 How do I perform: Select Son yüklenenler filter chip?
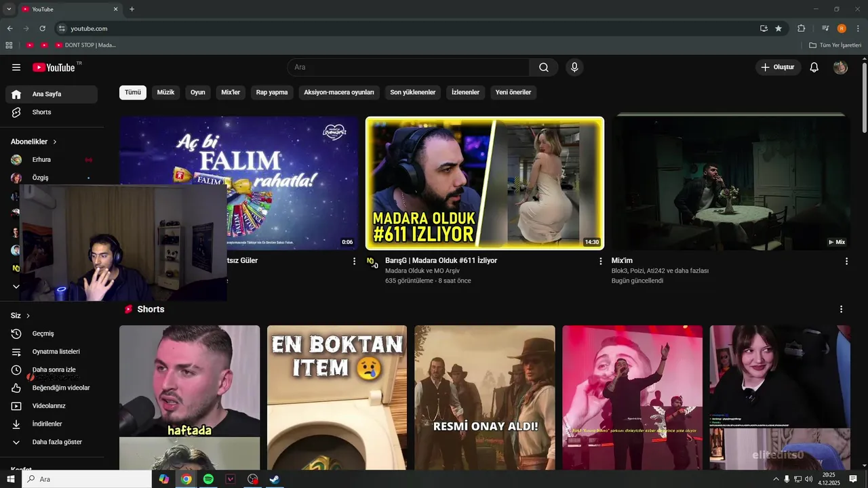pos(413,92)
